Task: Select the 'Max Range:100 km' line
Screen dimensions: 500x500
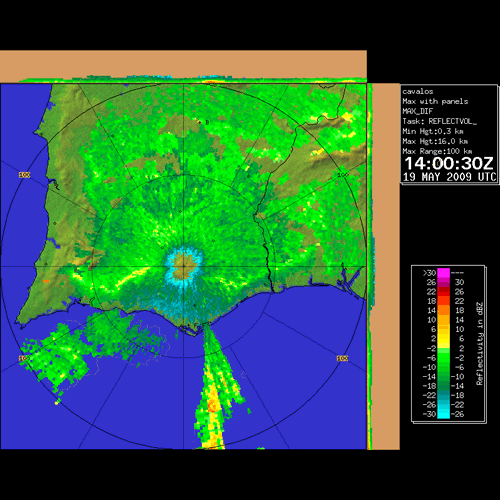Action: [437, 151]
